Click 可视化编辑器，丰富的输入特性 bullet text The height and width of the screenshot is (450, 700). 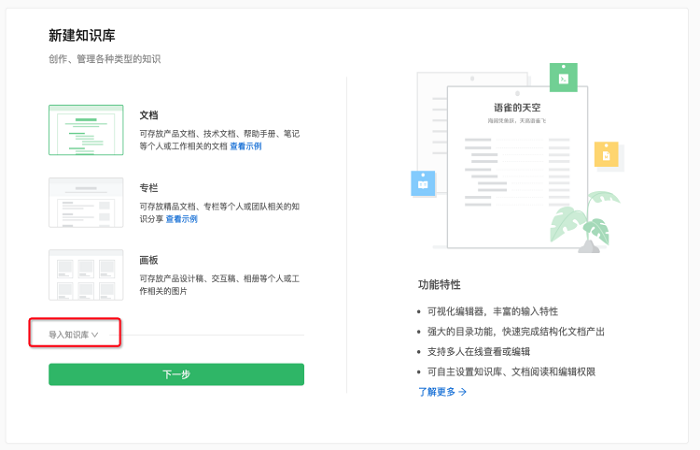coord(493,312)
